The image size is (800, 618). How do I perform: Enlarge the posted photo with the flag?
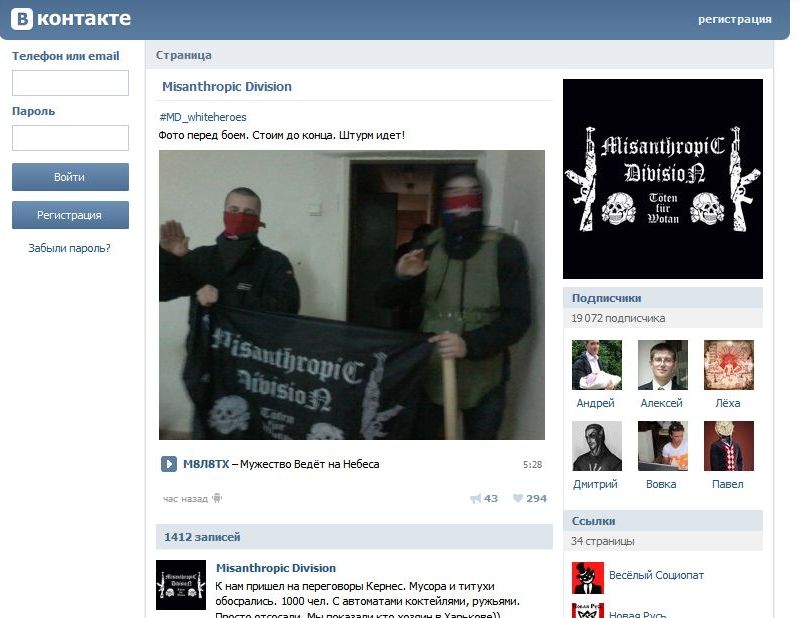(352, 295)
